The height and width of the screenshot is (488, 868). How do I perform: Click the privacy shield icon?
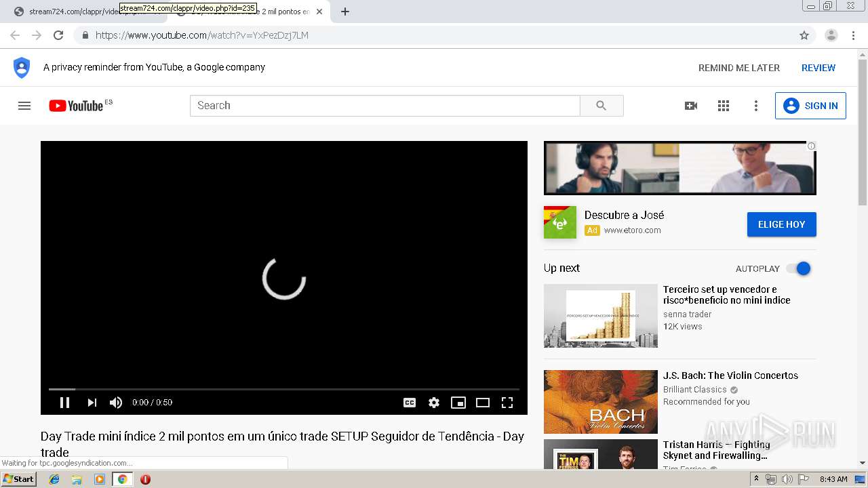[x=22, y=68]
